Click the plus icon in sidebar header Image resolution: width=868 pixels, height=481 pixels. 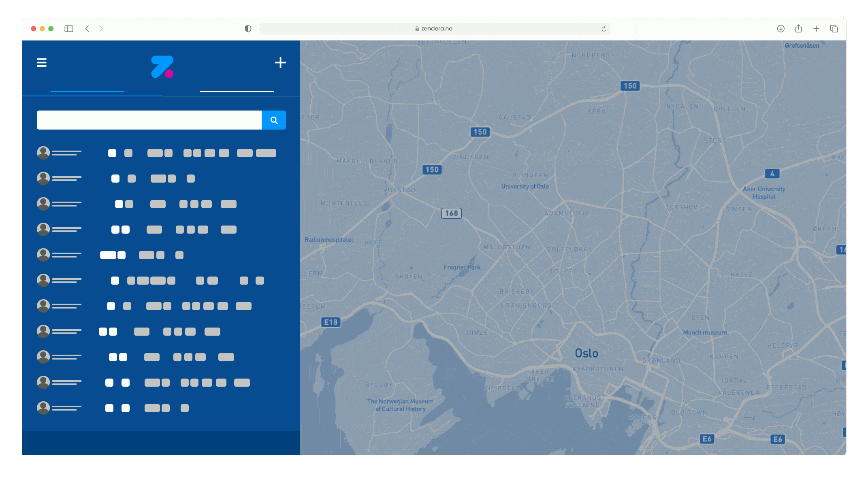[280, 63]
